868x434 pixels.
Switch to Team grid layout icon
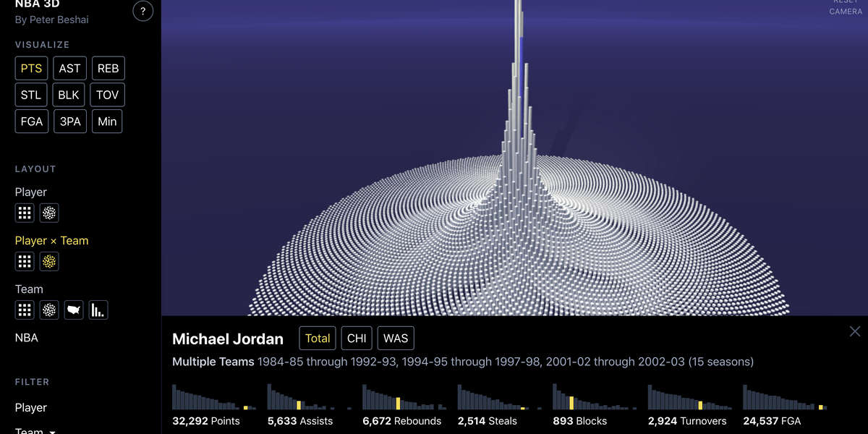(x=25, y=310)
